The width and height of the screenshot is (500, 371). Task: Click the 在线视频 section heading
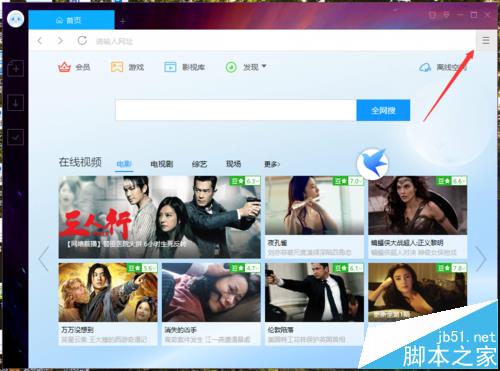coord(80,162)
